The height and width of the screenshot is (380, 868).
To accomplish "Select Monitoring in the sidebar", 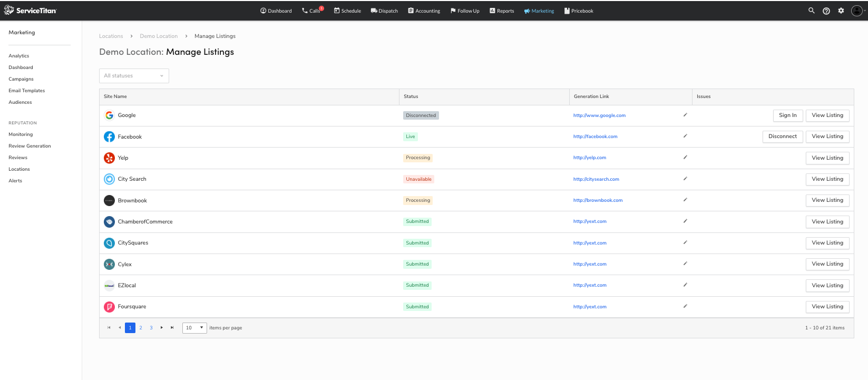I will click(x=21, y=134).
